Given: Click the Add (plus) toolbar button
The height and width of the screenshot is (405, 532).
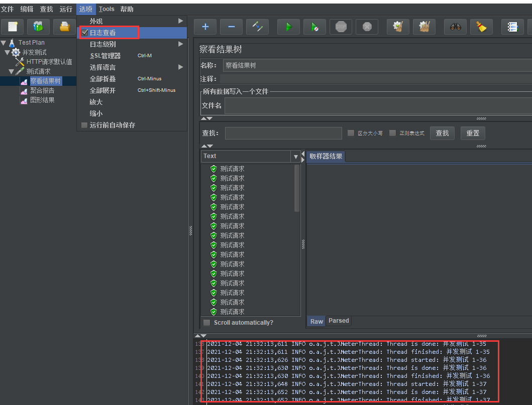Looking at the screenshot, I should coord(205,27).
